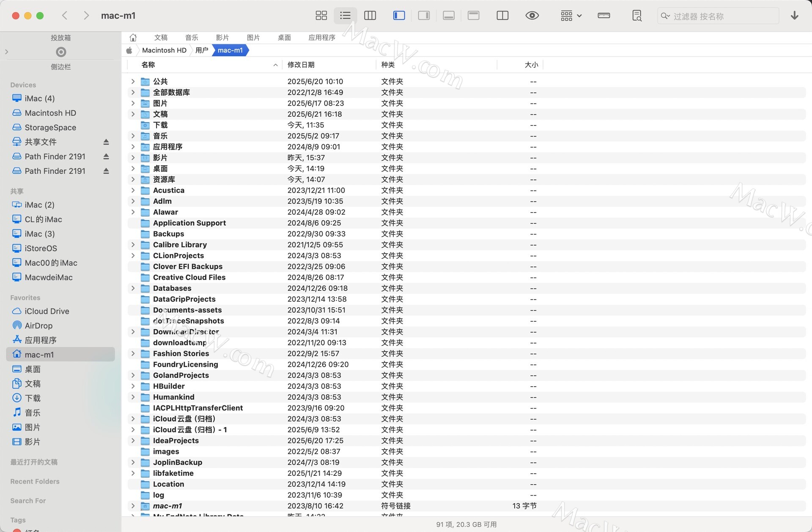Select the mac-m1 symbolic link row
812x532 pixels.
466,506
